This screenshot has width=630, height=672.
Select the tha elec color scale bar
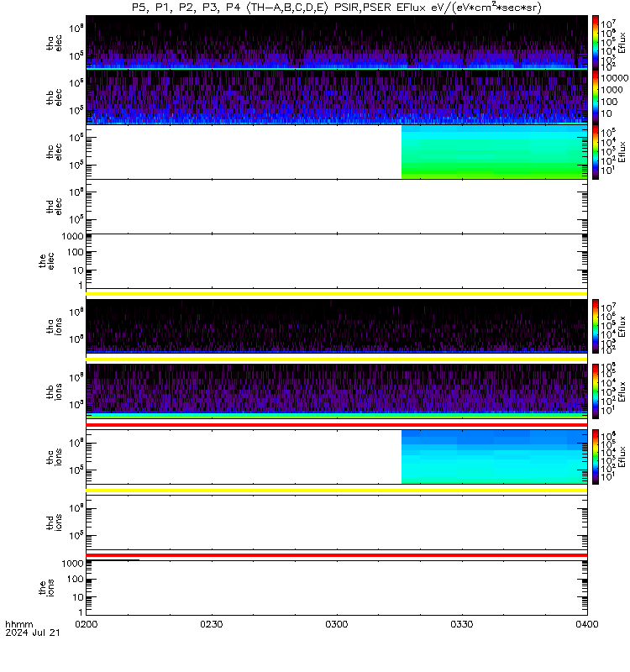tap(596, 43)
